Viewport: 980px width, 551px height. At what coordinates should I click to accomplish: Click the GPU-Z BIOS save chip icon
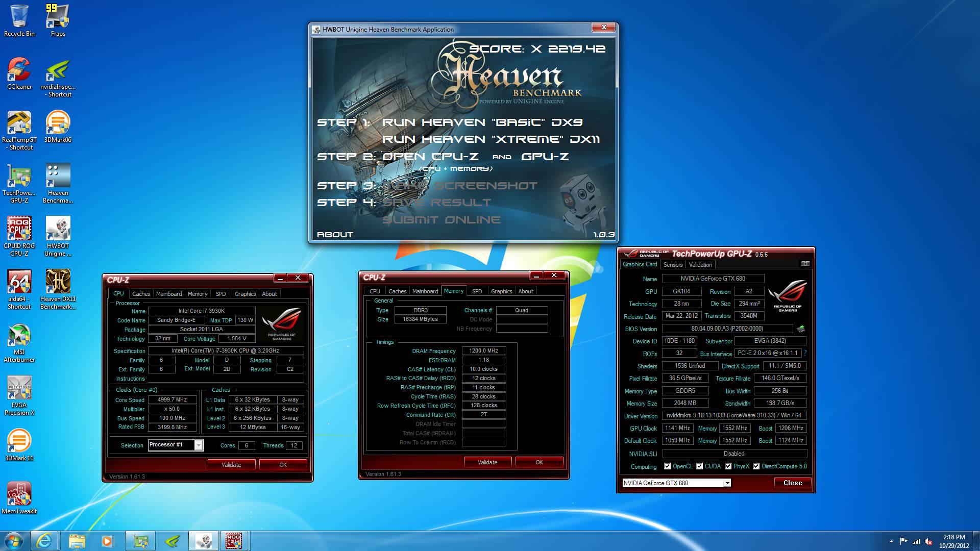pos(800,329)
